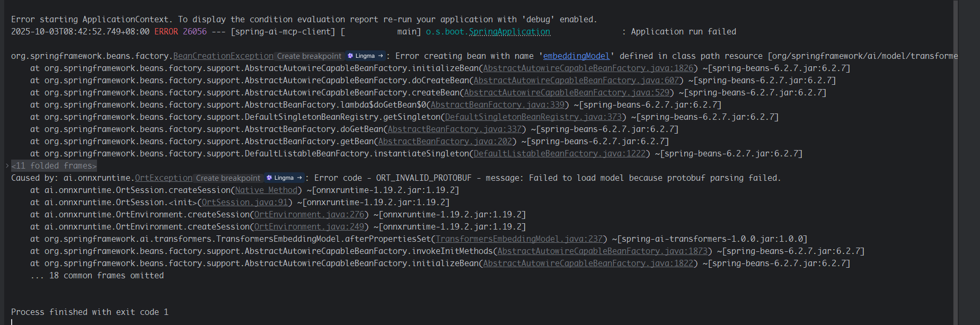The height and width of the screenshot is (325, 980).
Task: Jump to OrtSession.java:91
Action: [x=244, y=203]
